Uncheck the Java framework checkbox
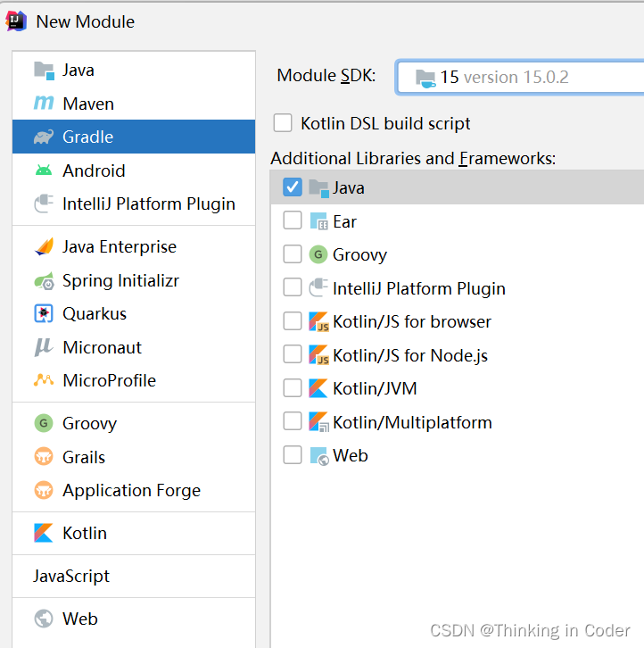This screenshot has width=644, height=648. 293,187
